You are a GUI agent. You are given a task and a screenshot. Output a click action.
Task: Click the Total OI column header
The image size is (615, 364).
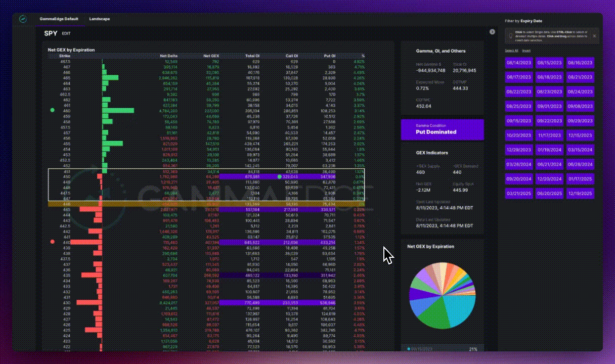(253, 56)
